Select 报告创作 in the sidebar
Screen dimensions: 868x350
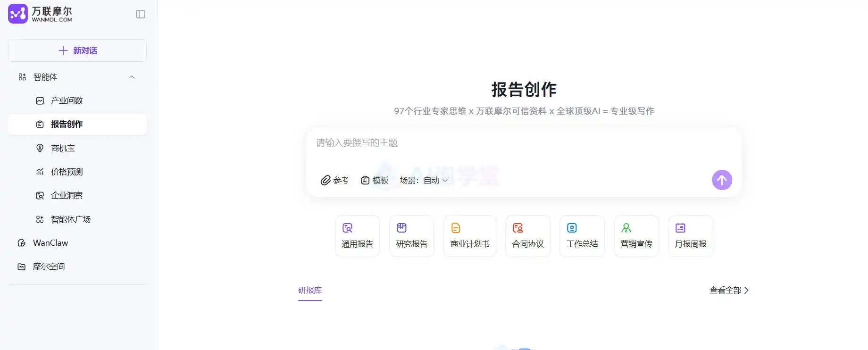[x=77, y=124]
